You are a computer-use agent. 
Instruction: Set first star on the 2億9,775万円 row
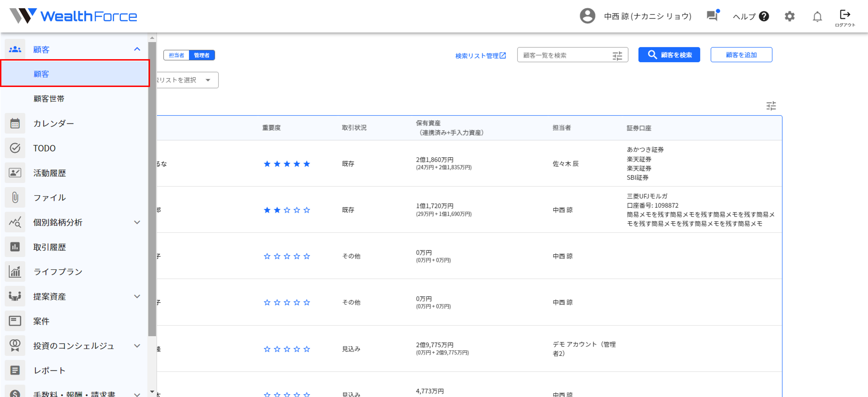click(267, 349)
